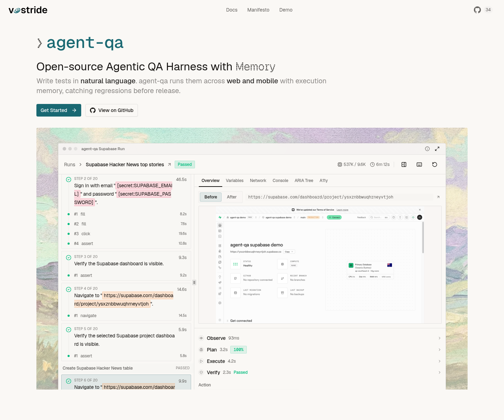504x420 pixels.
Task: Open the keyboard shortcuts icon
Action: 419,164
